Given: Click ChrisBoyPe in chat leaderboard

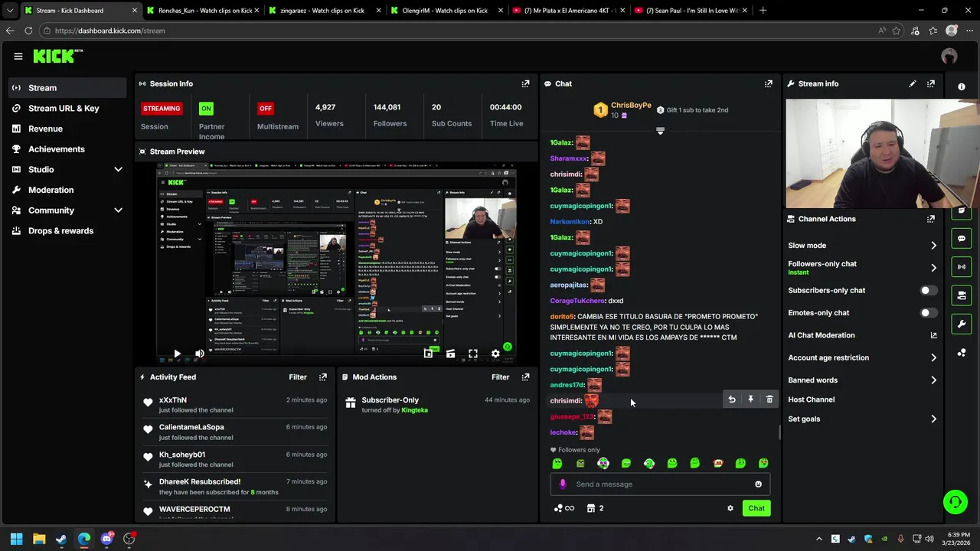Looking at the screenshot, I should tap(631, 105).
